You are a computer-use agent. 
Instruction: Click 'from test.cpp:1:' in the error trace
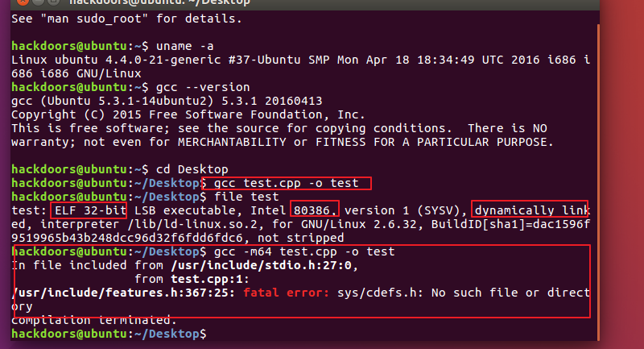tap(192, 279)
